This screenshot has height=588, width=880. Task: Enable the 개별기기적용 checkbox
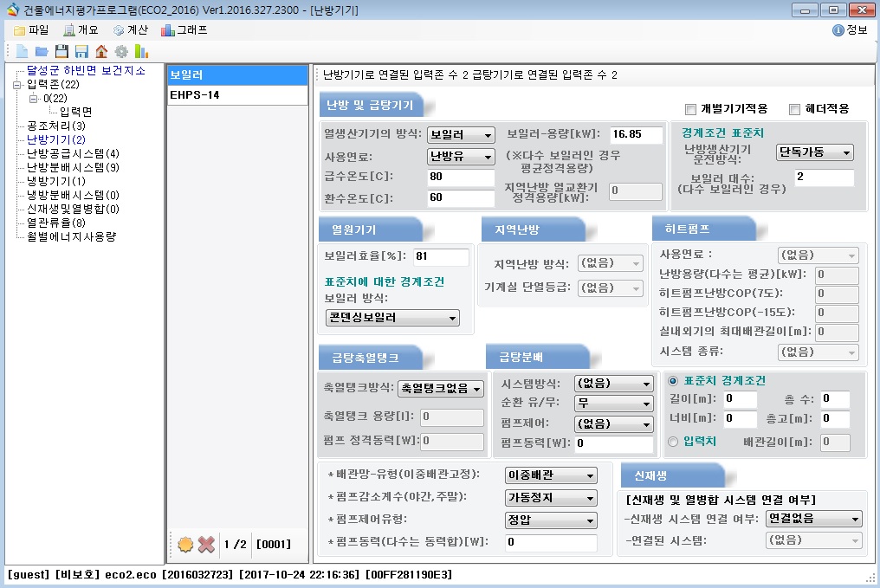[x=690, y=109]
